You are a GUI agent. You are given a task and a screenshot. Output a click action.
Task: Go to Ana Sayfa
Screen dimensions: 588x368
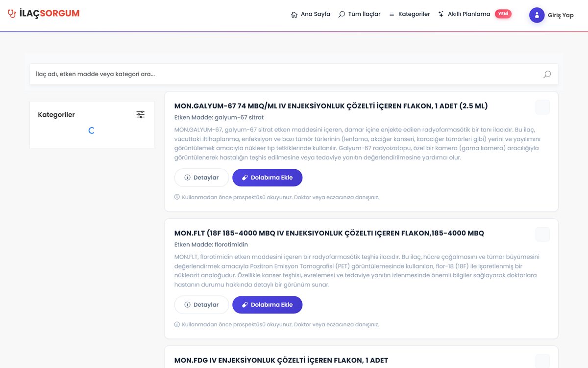pos(311,15)
